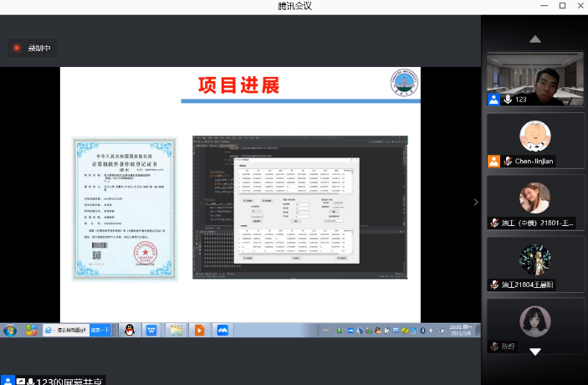Click Chen-Jinjian's muted microphone icon

point(508,162)
